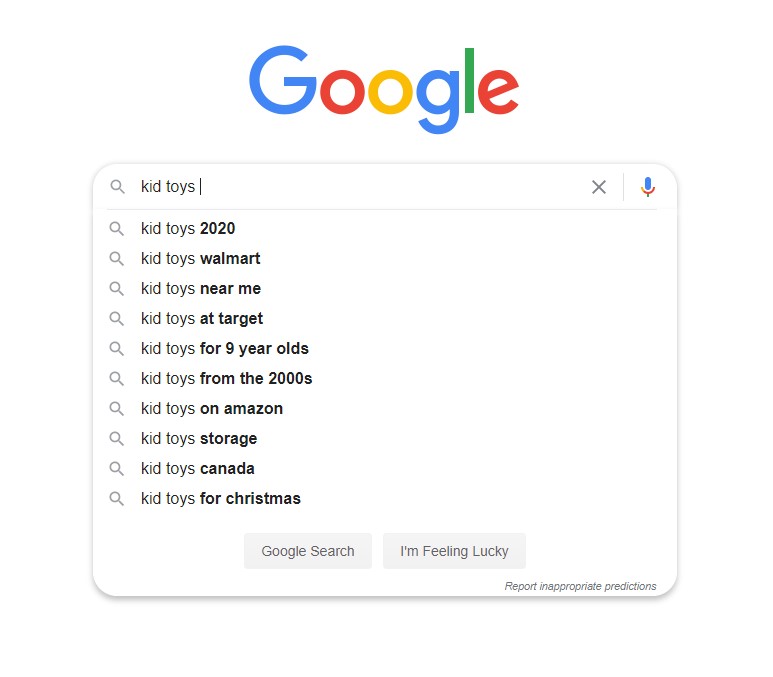Click the Google logo
Screen dimensions: 773x677
click(x=384, y=89)
